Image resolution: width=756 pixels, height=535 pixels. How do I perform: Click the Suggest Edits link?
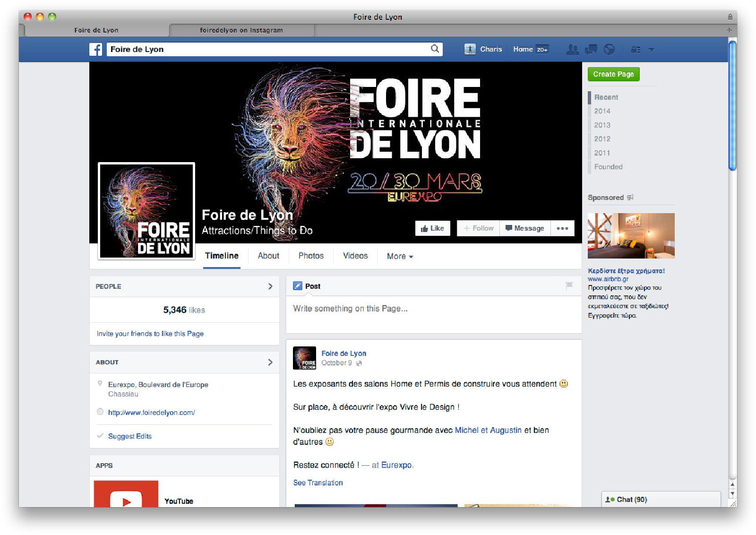pos(130,436)
